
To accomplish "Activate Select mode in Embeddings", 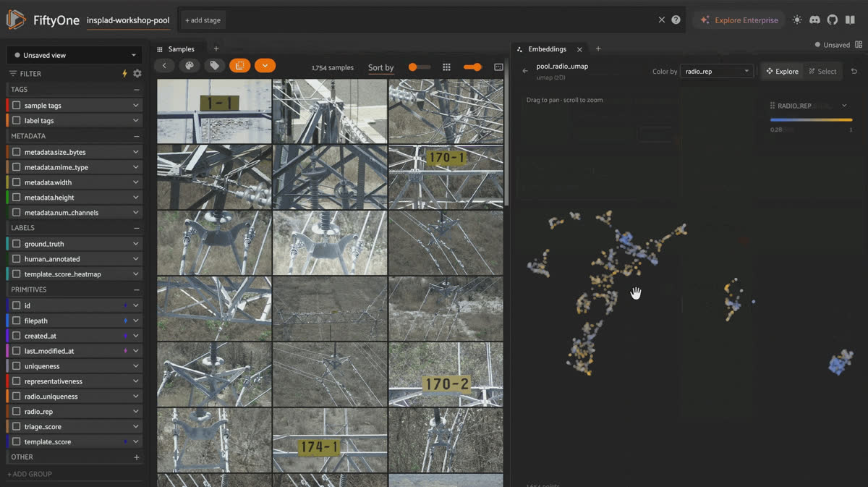I will coord(822,72).
